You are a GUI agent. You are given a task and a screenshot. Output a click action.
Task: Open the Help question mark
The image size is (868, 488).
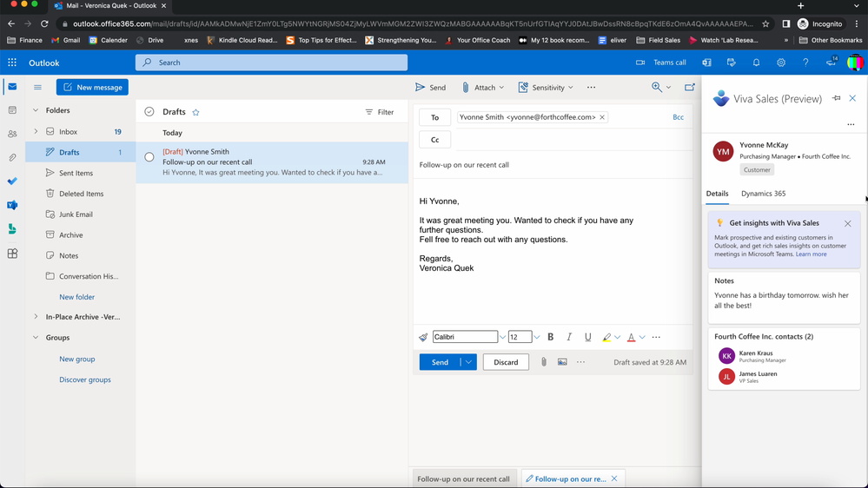click(x=805, y=63)
